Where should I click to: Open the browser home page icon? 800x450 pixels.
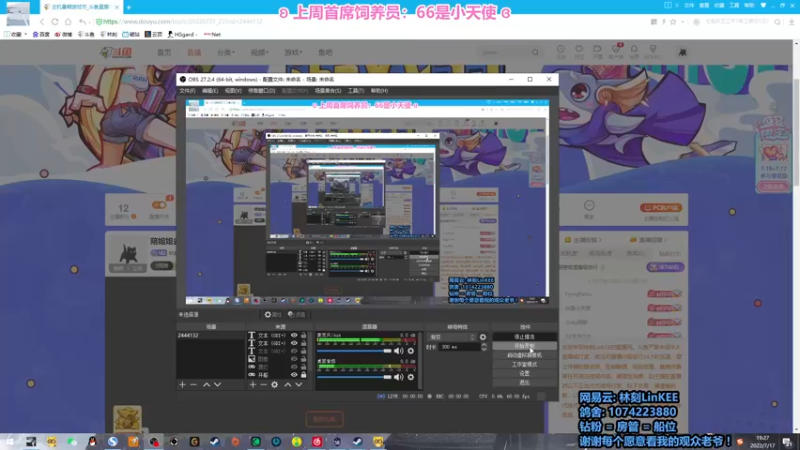pos(68,22)
